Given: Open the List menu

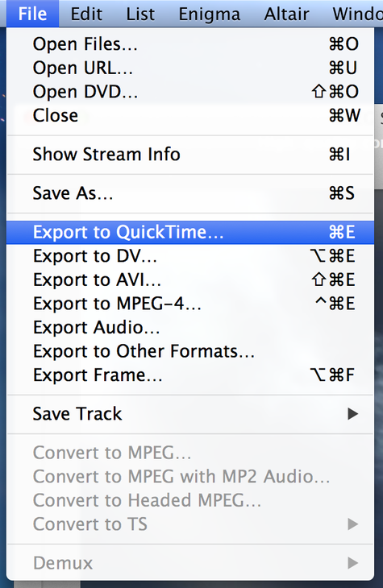Looking at the screenshot, I should [140, 14].
